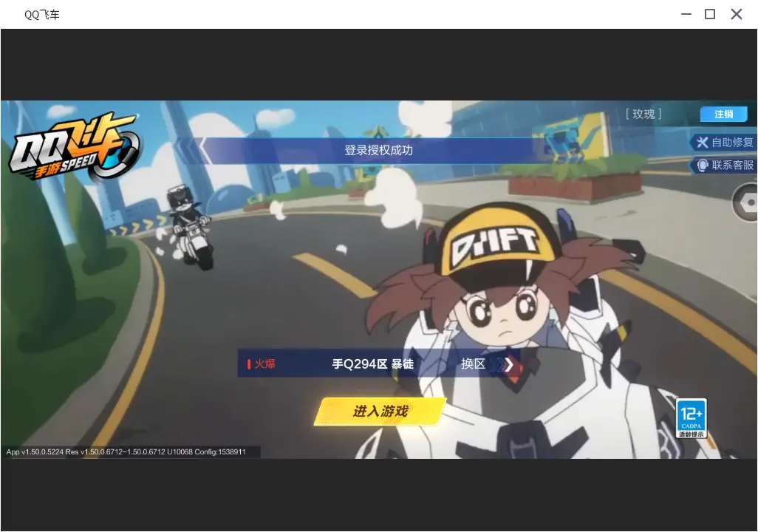
Task: Click the [玫瑰] account name
Action: (x=643, y=114)
